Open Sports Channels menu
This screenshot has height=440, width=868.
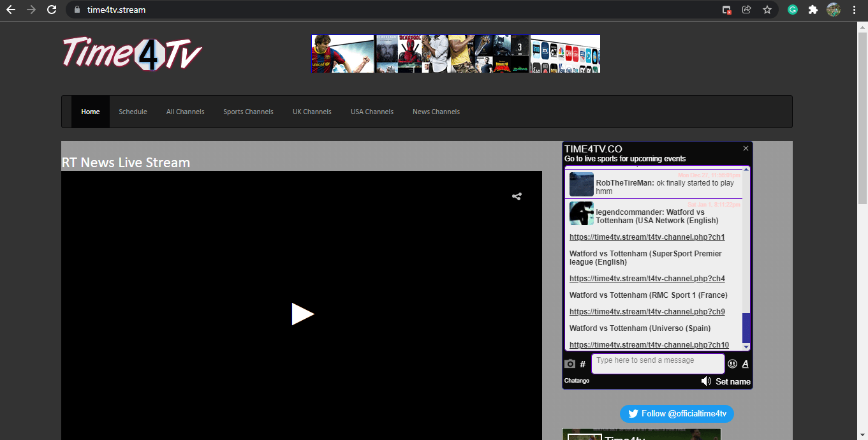click(x=248, y=112)
